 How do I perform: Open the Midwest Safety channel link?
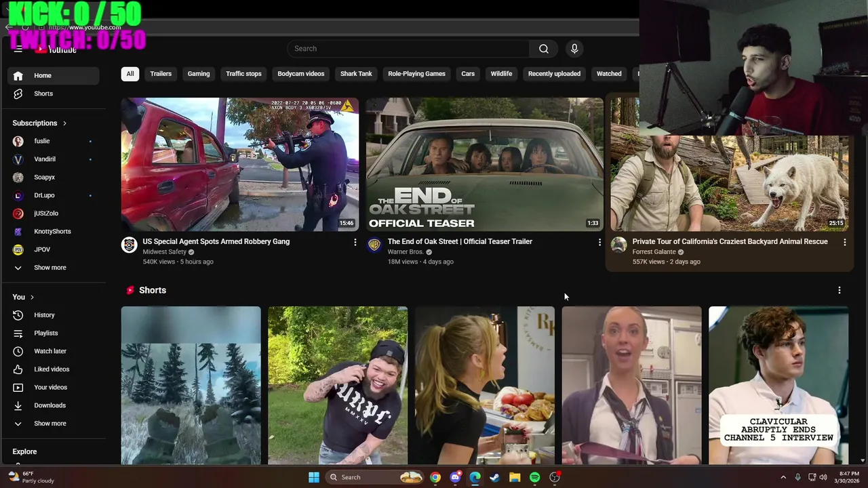(164, 252)
